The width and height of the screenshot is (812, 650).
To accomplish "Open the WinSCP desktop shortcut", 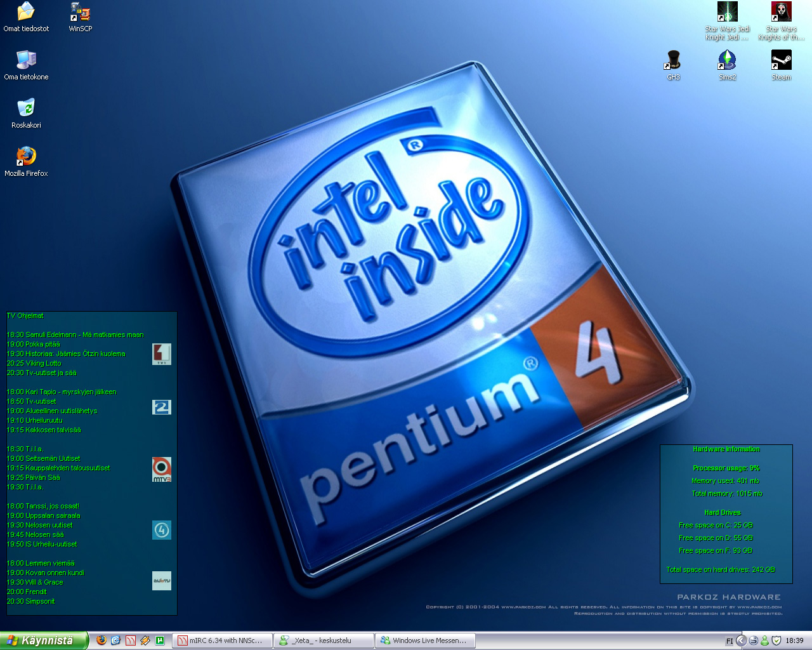I will pos(81,13).
